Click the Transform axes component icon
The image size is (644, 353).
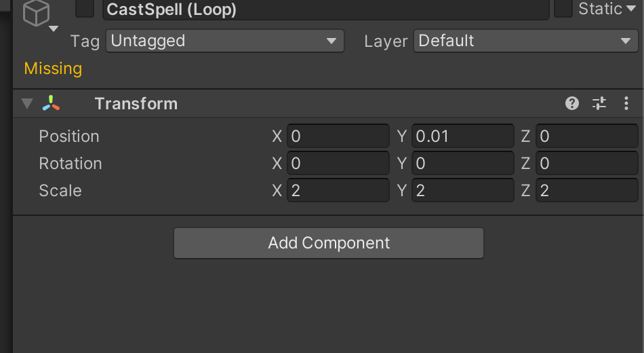pos(51,103)
